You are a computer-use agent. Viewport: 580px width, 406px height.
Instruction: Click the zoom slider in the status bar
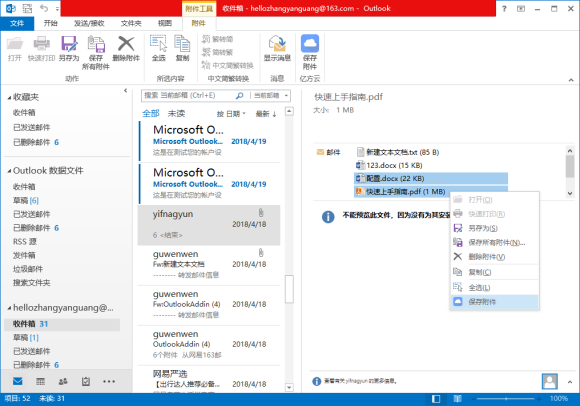[x=506, y=399]
